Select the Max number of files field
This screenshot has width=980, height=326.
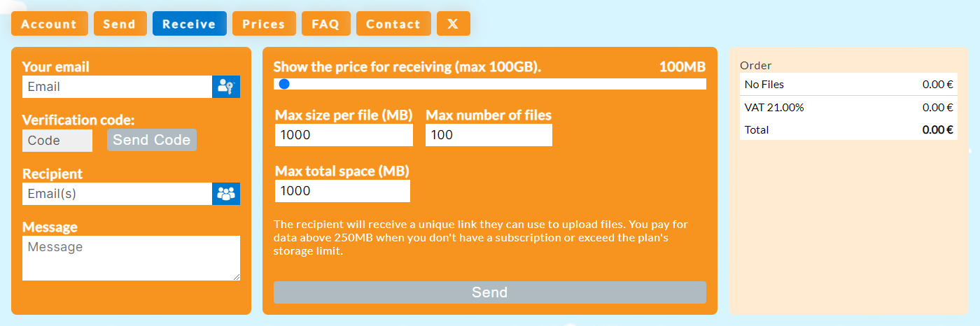click(x=489, y=135)
